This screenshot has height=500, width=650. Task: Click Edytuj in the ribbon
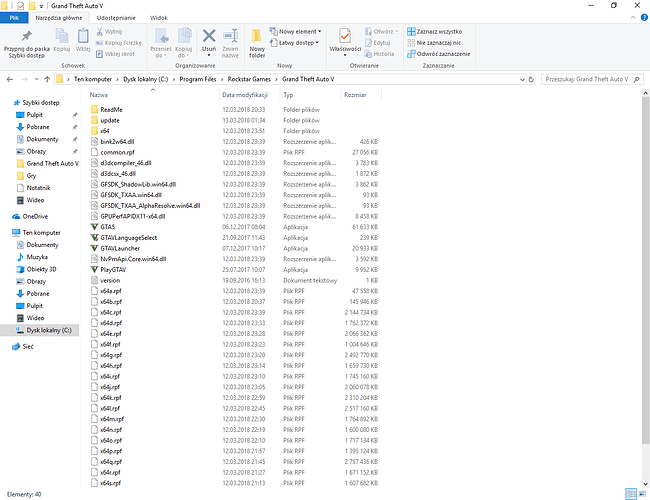[377, 43]
